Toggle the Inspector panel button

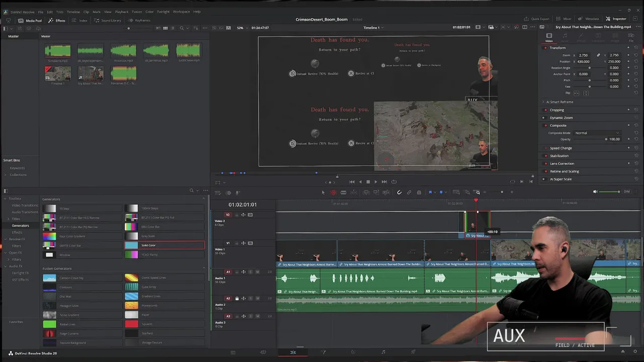(616, 19)
